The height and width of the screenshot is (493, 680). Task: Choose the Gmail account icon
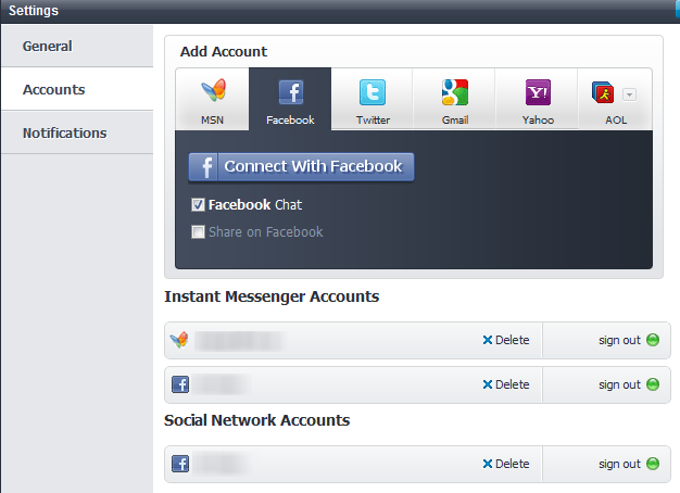pyautogui.click(x=454, y=92)
